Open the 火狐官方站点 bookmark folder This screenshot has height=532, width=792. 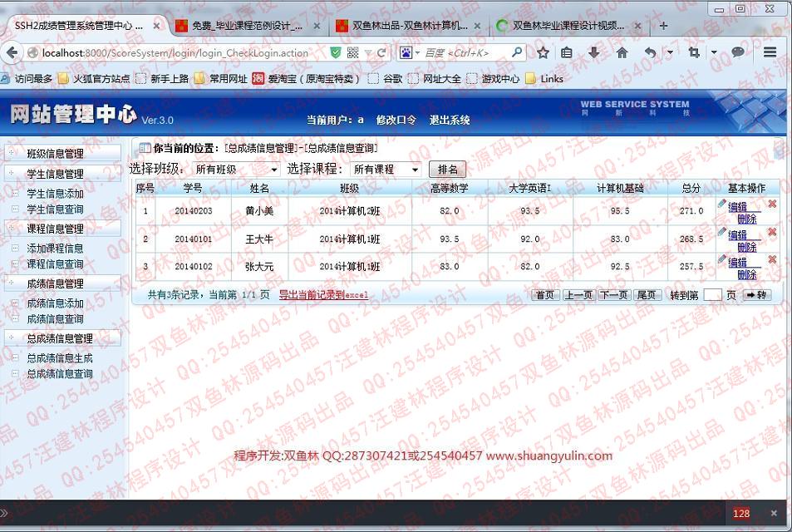[x=93, y=79]
